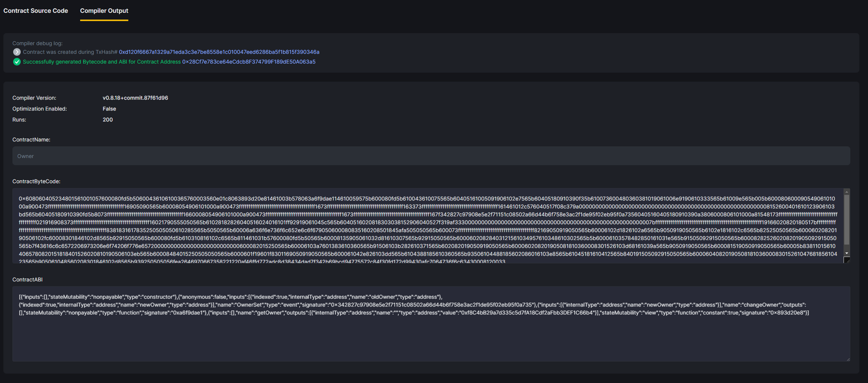
Task: Click the ContractName field showing Owner
Action: click(431, 156)
